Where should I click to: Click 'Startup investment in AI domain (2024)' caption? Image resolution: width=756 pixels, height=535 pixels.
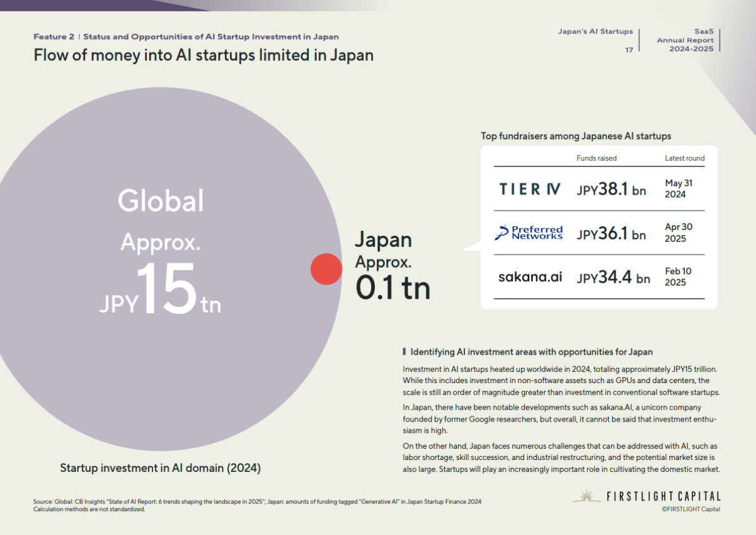coord(160,468)
